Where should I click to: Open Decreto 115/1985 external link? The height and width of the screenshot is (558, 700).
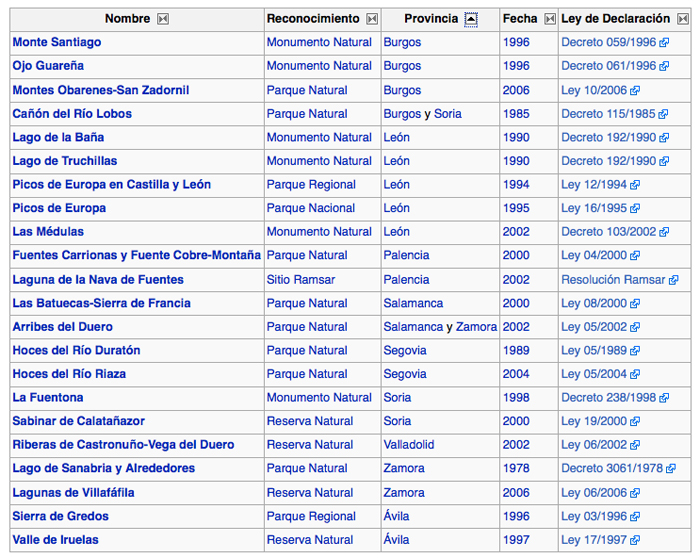pyautogui.click(x=614, y=114)
